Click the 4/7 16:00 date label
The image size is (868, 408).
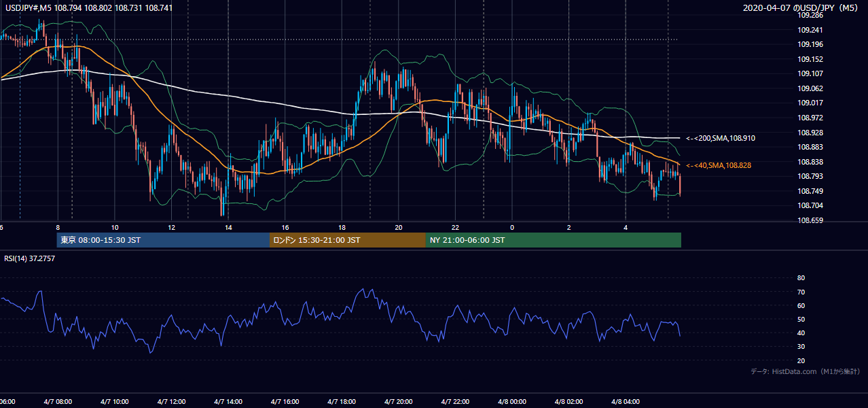pos(285,402)
